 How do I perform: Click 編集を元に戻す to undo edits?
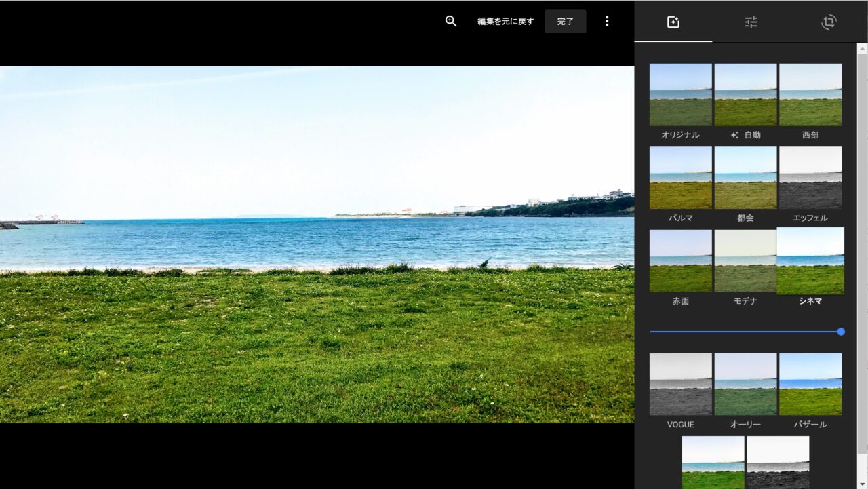(x=505, y=21)
